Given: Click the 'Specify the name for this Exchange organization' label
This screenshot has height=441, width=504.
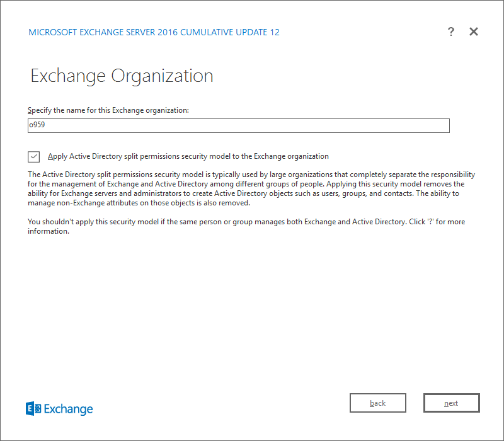Looking at the screenshot, I should pyautogui.click(x=108, y=110).
